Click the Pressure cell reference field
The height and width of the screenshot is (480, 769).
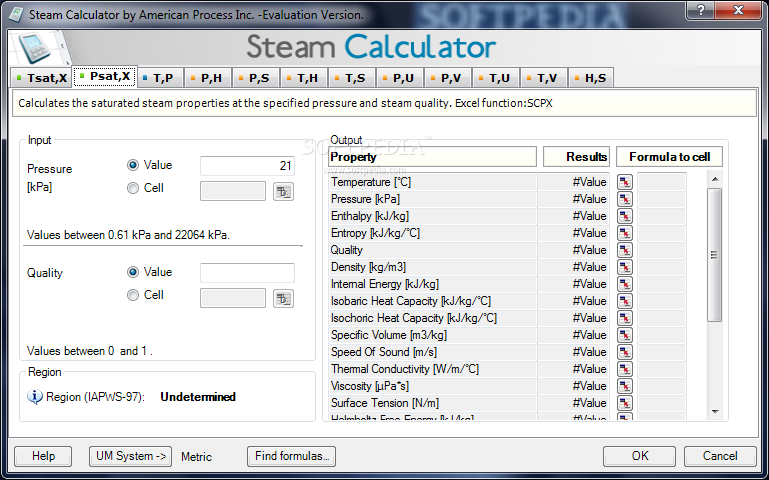click(x=233, y=191)
